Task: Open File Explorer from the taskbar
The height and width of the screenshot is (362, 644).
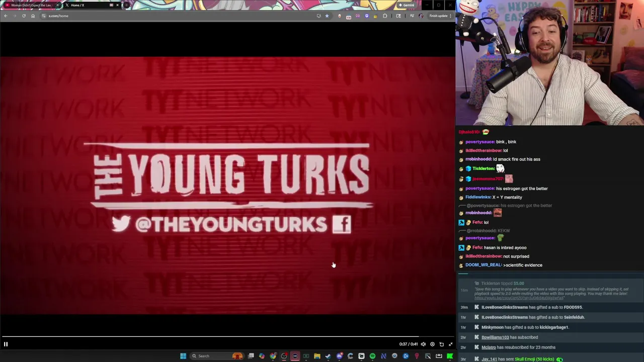Action: [317, 356]
